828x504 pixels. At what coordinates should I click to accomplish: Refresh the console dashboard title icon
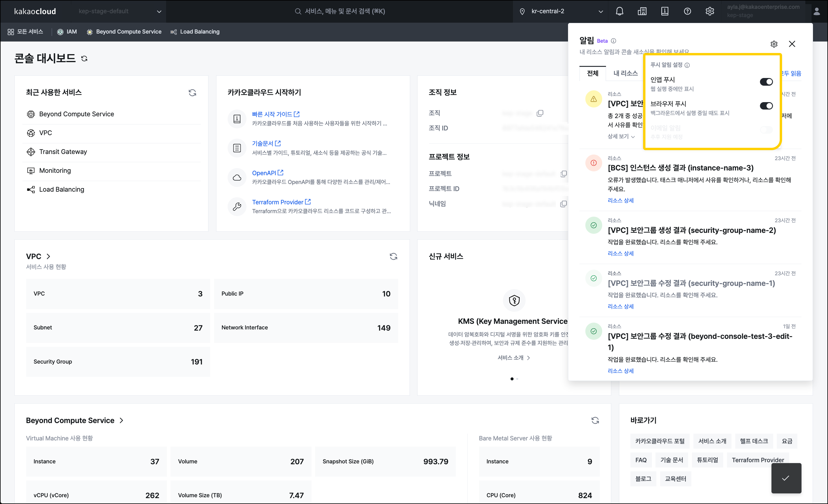[x=84, y=59]
